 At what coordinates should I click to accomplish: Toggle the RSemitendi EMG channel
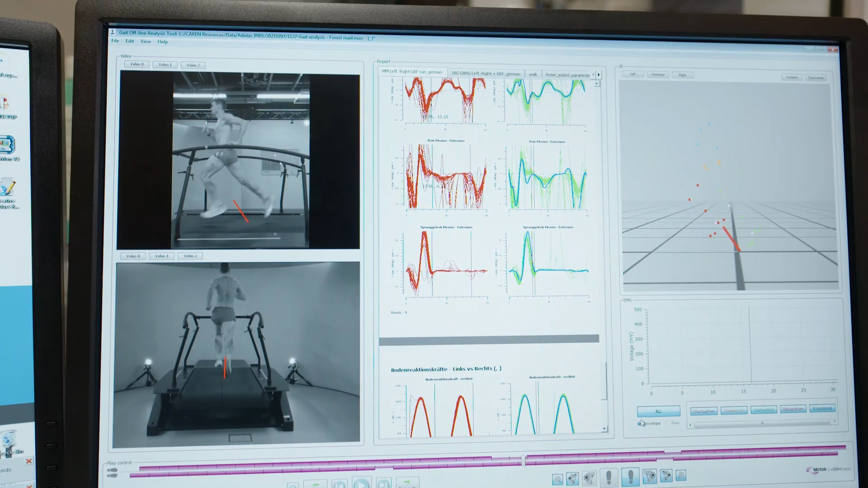822,408
